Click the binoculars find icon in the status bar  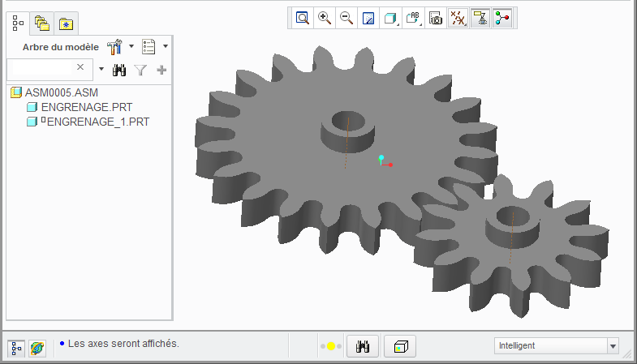click(364, 346)
